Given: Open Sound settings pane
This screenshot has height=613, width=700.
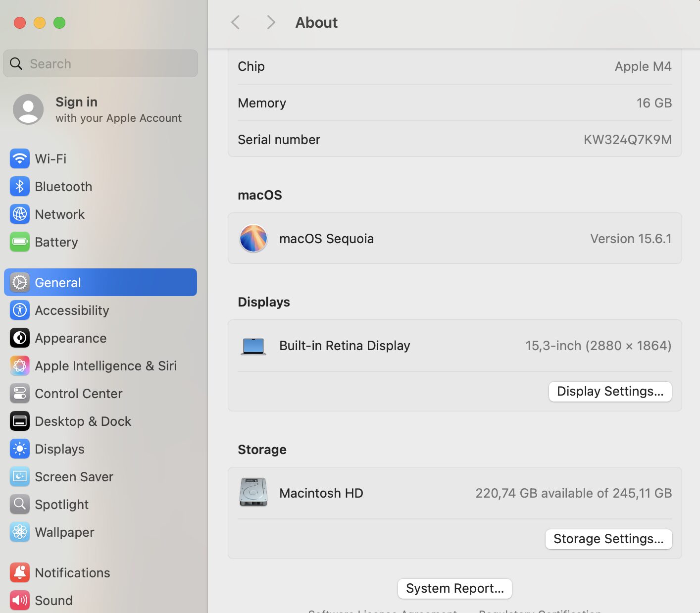Looking at the screenshot, I should coord(53,601).
